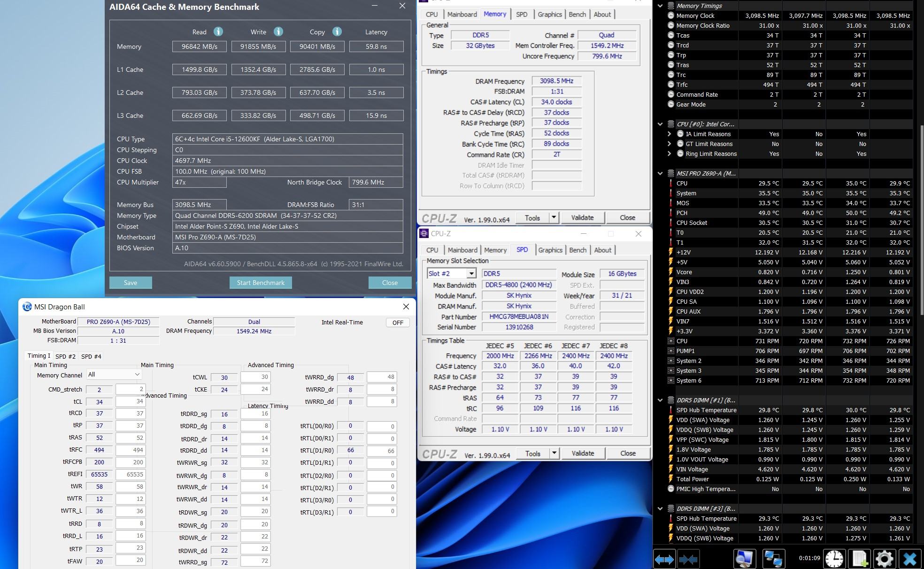Click Save button in AIDA64
The height and width of the screenshot is (569, 924).
pyautogui.click(x=131, y=283)
